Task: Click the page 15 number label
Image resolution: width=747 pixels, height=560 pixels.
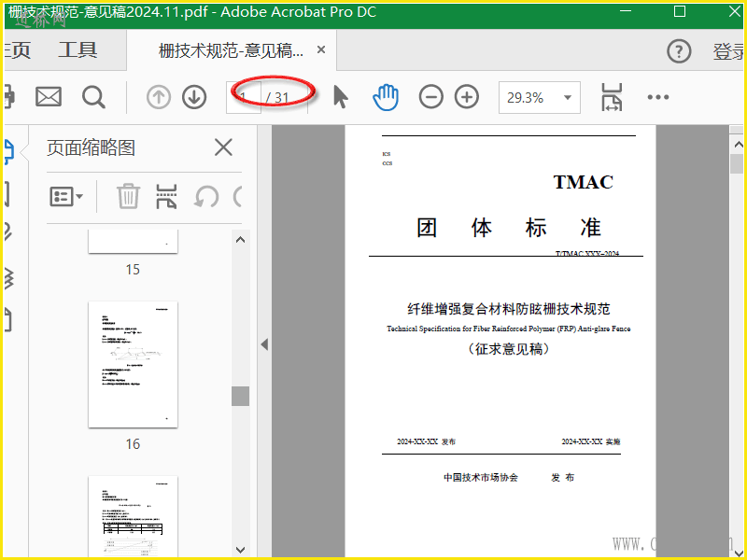Action: coord(133,270)
